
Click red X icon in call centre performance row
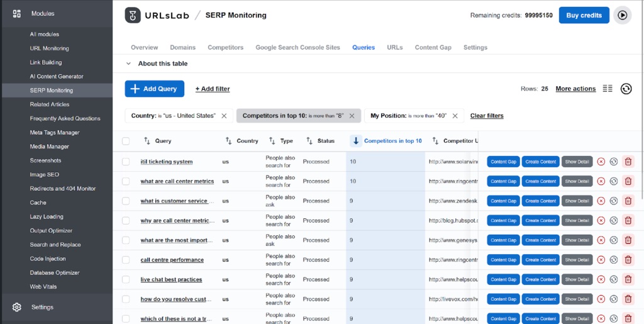tap(601, 260)
